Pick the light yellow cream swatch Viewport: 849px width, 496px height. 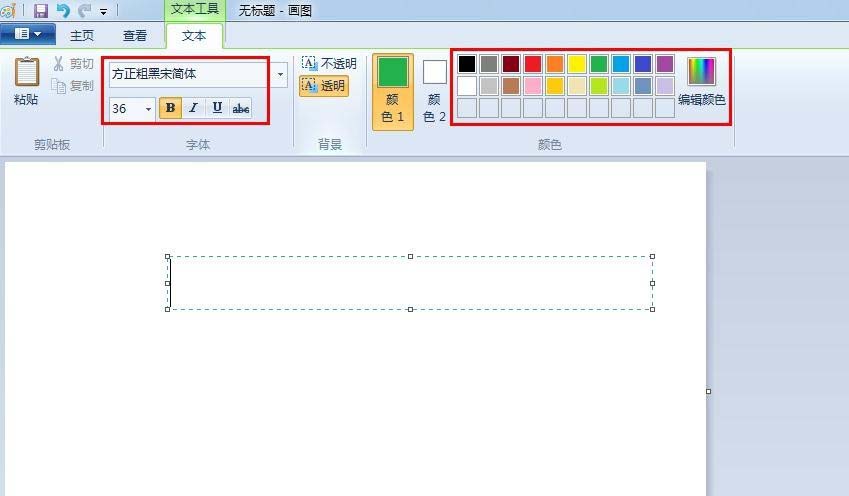pos(577,86)
